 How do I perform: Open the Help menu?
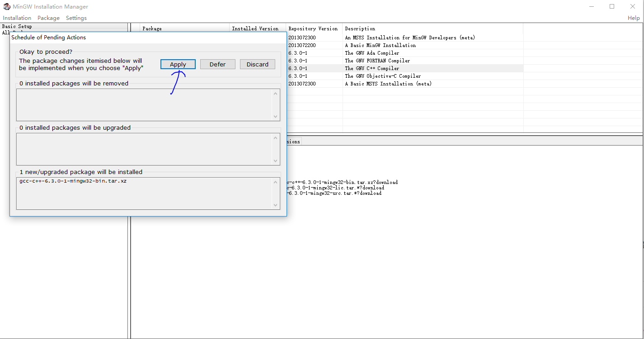coord(634,18)
